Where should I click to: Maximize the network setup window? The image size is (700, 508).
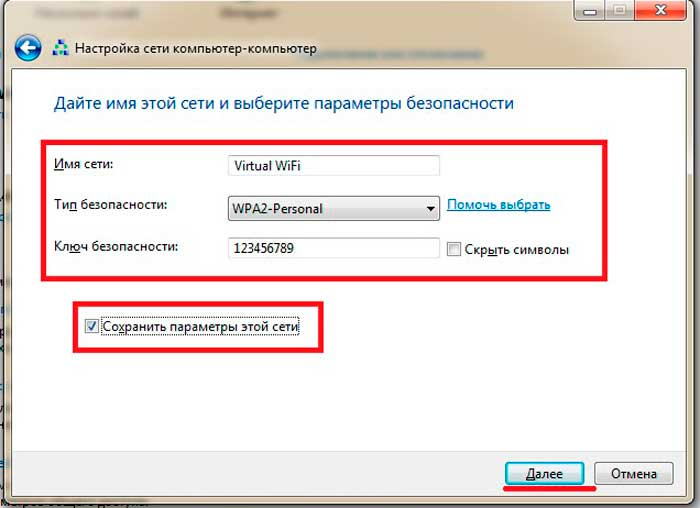(619, 11)
